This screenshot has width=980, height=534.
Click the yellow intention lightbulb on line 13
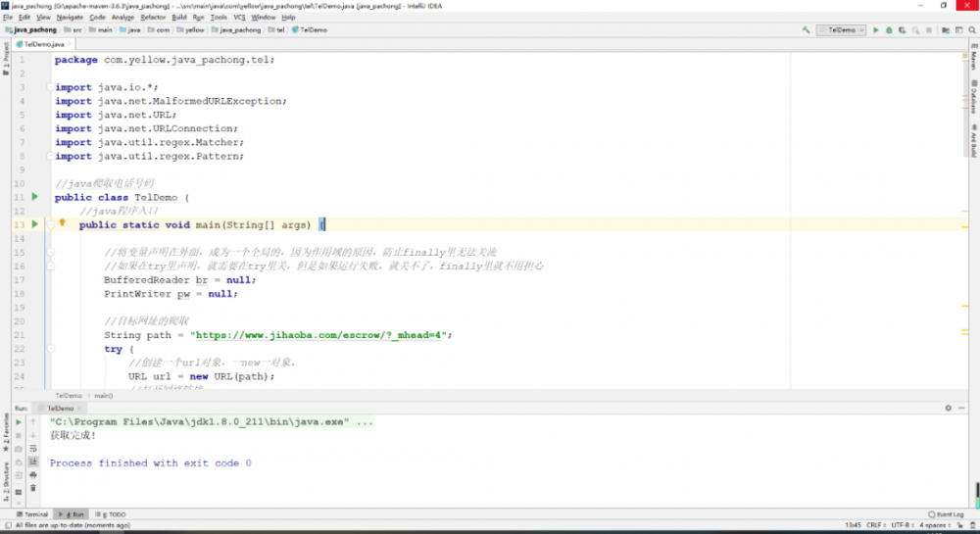pyautogui.click(x=62, y=223)
